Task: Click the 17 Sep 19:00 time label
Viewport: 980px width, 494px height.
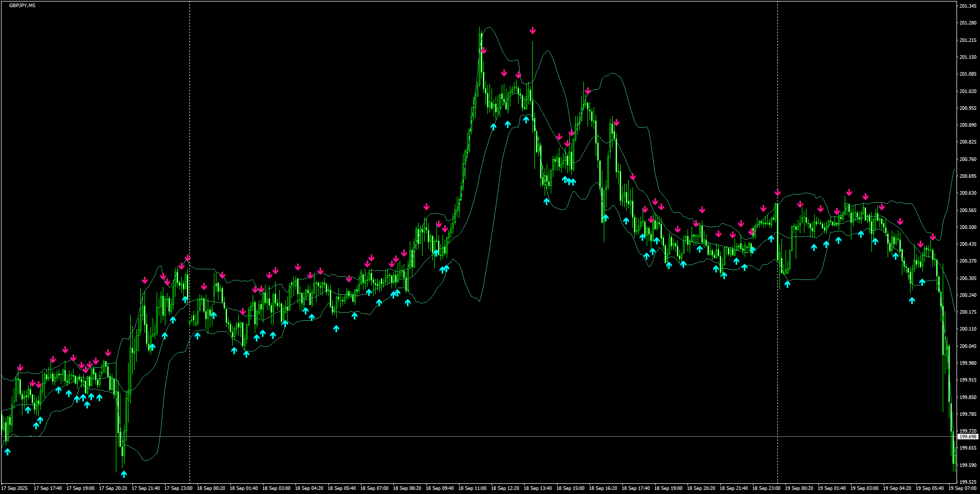Action: click(80, 488)
